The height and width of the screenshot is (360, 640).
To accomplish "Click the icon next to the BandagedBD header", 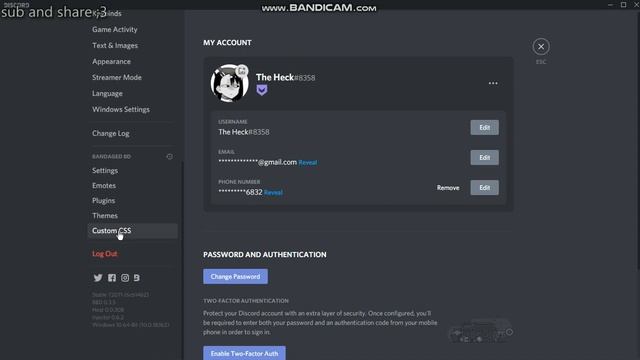I will (x=169, y=156).
